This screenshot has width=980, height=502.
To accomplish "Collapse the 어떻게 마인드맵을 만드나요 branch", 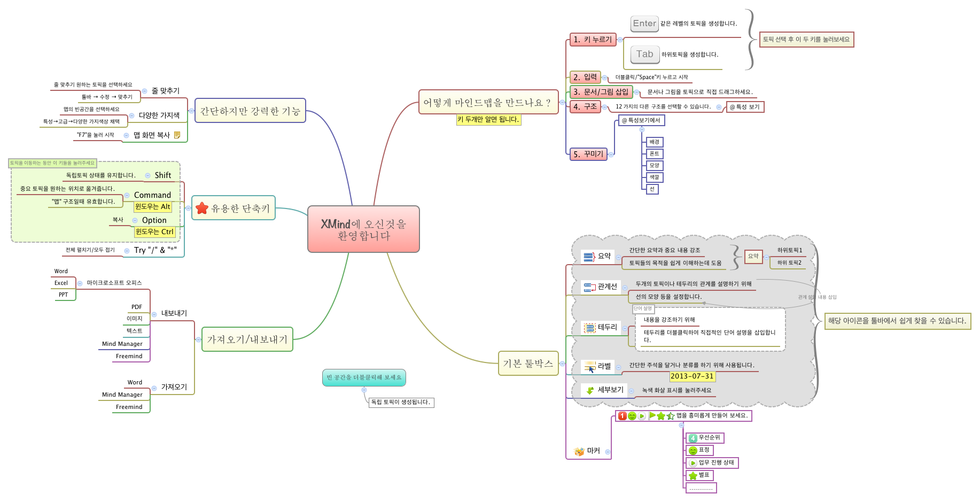I will [562, 102].
